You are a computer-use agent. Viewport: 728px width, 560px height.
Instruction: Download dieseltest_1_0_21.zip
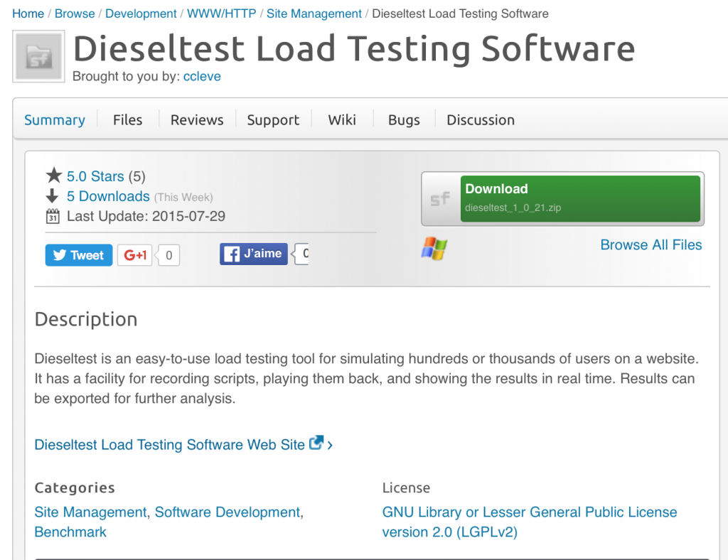[x=581, y=198]
